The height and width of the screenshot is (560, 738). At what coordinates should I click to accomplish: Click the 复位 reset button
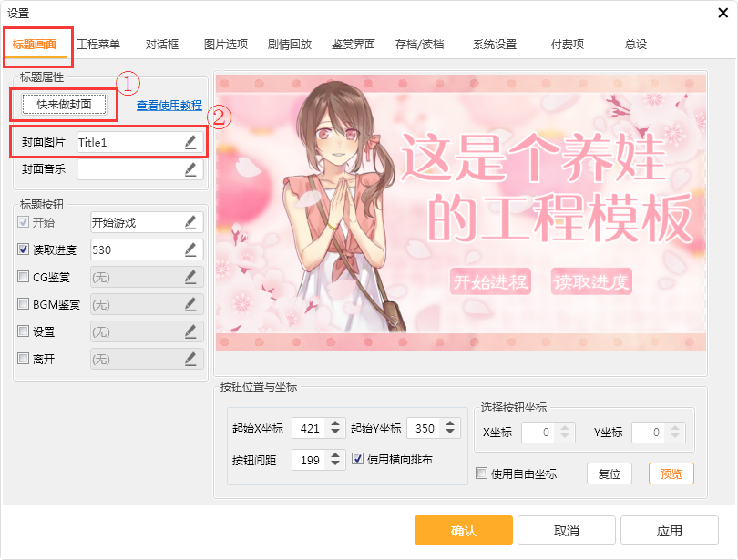click(610, 473)
